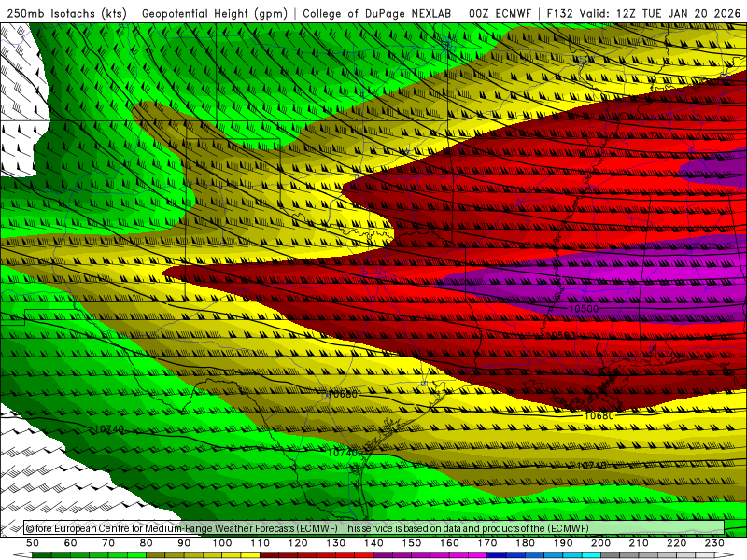Click the 60 knot colorbar label
The image size is (747, 560).
(71, 543)
